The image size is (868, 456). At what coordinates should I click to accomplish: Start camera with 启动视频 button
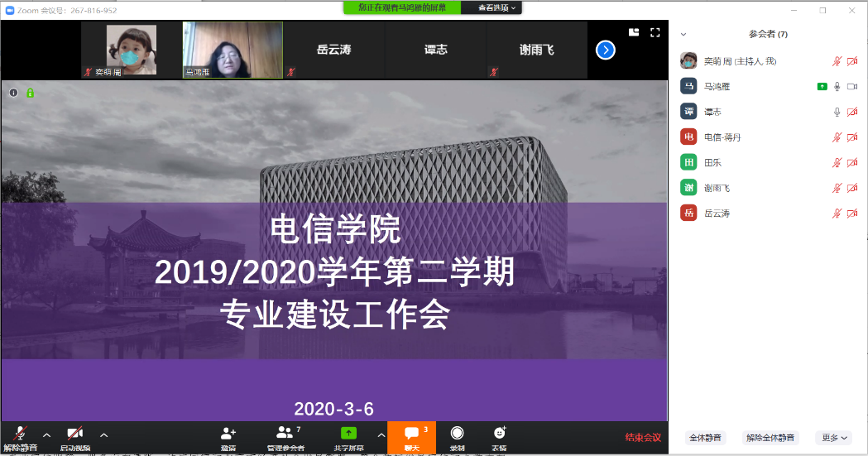click(74, 437)
